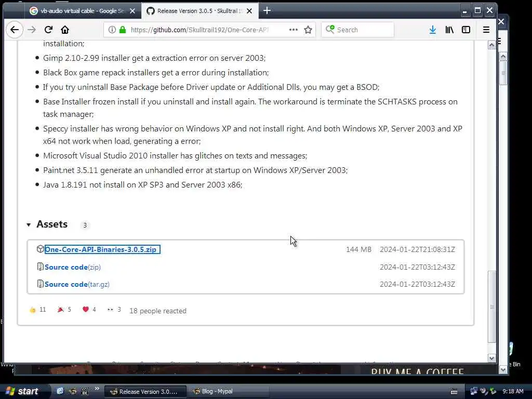Click the eyes reaction with 3

click(114, 310)
